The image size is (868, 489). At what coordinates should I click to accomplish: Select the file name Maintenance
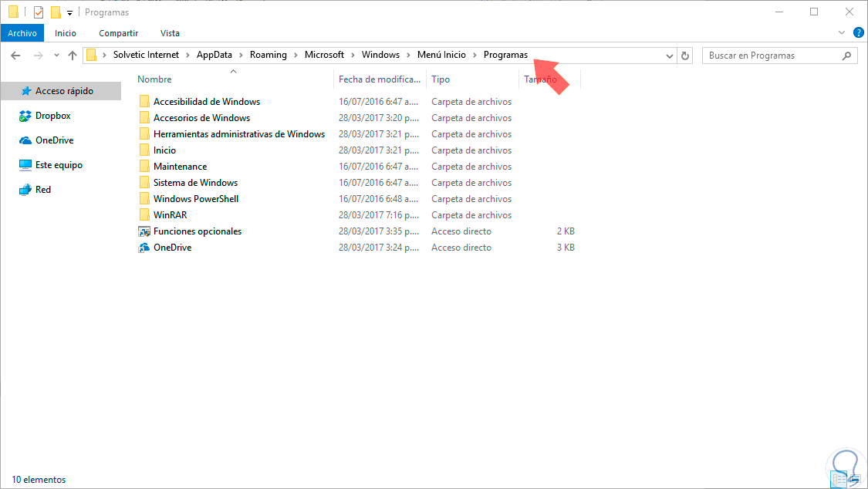click(x=180, y=167)
